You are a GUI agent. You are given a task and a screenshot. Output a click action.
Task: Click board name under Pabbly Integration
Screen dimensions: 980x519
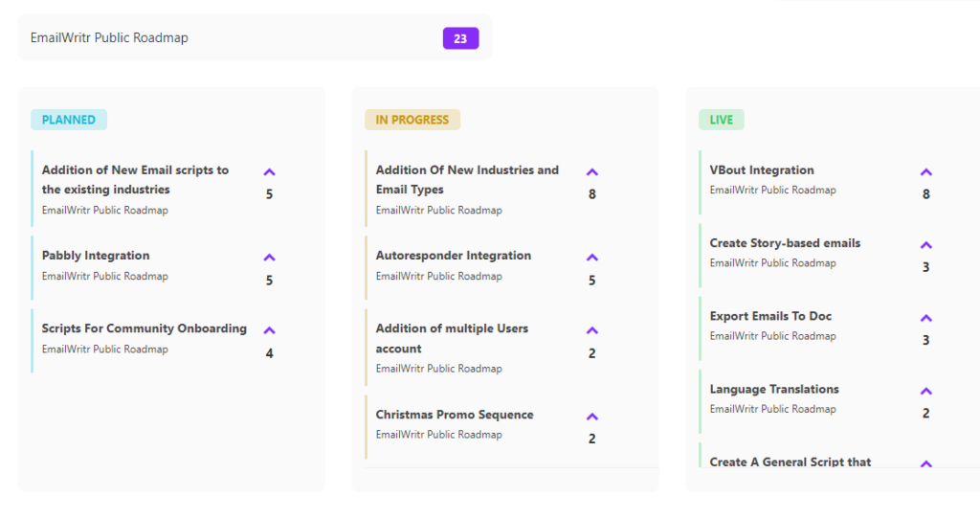pos(105,276)
